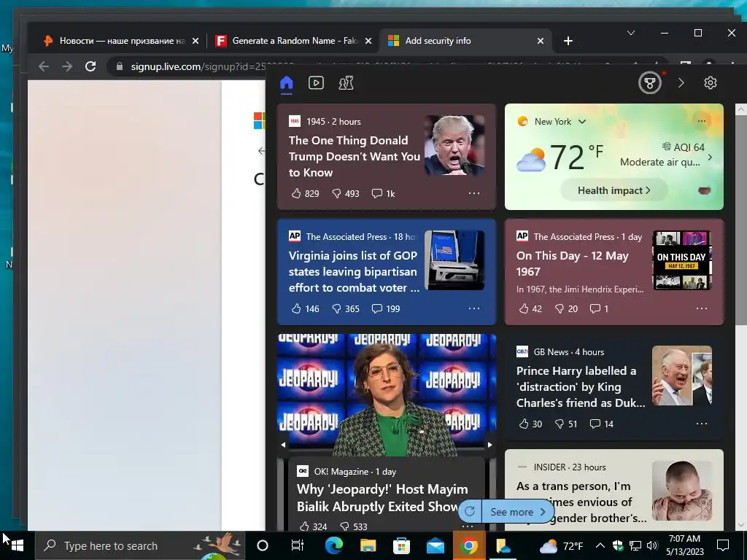Like the Donald Trump story
Viewport: 747px width, 560px height.
[305, 193]
